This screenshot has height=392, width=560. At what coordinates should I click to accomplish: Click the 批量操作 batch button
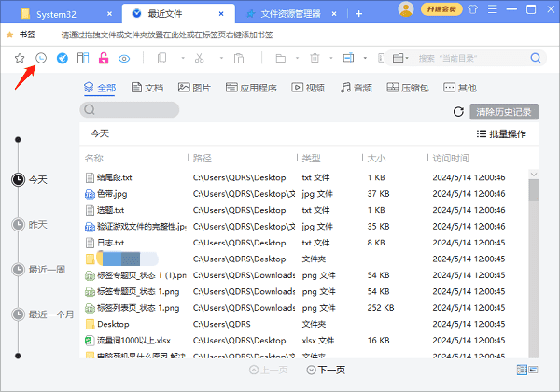[501, 133]
